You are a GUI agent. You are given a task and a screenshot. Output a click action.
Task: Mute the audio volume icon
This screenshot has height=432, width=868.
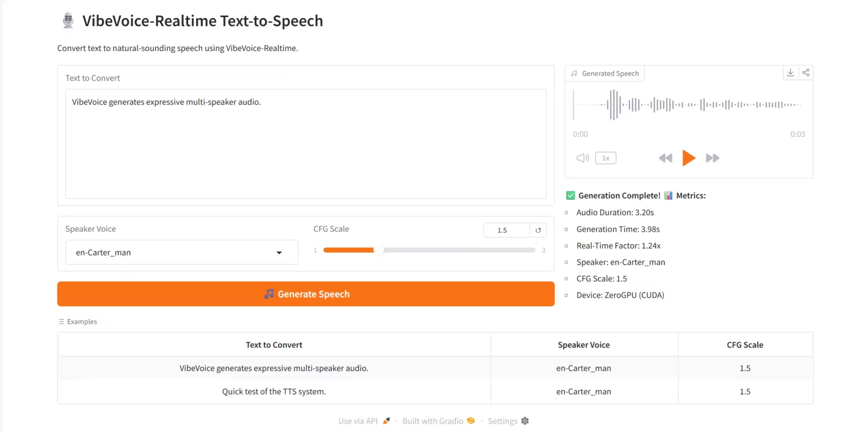(582, 158)
